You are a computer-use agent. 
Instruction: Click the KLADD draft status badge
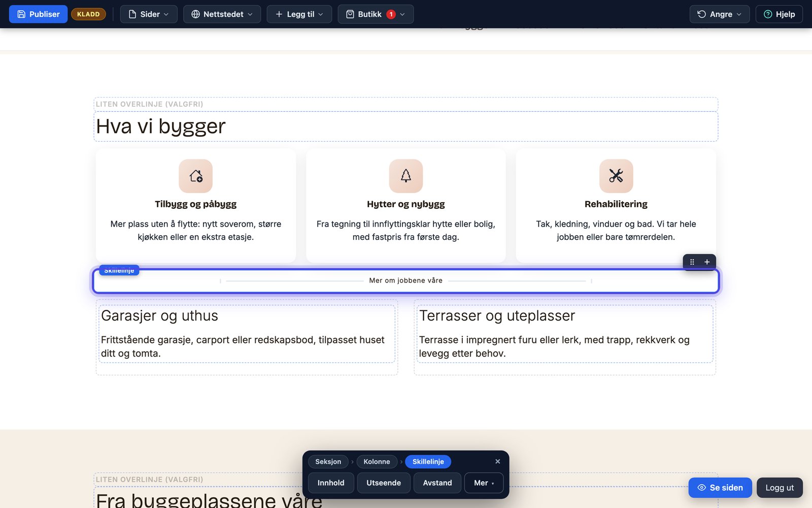click(x=88, y=14)
